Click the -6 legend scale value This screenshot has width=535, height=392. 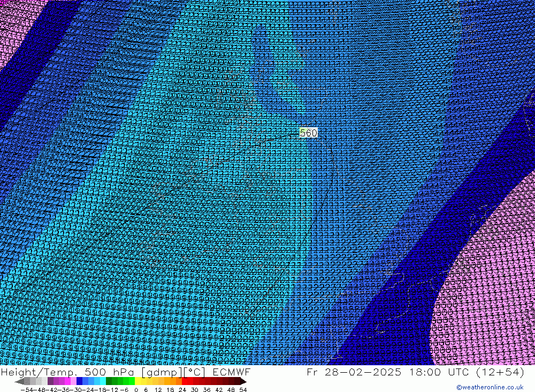124,390
